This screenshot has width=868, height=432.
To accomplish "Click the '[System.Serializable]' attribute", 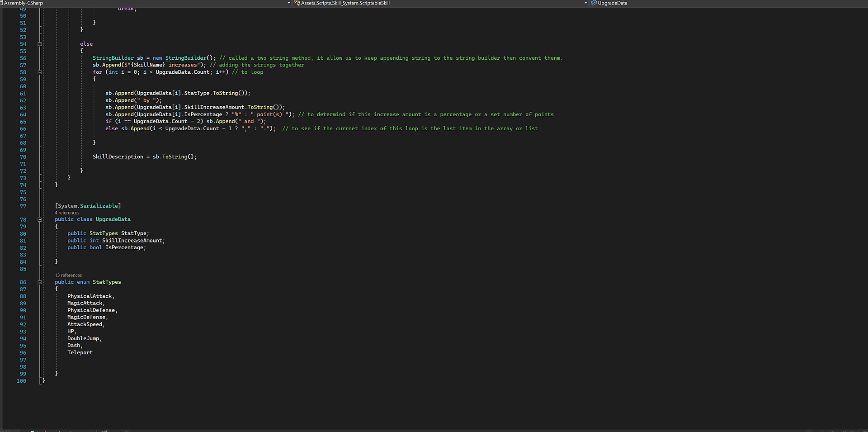I will [88, 206].
